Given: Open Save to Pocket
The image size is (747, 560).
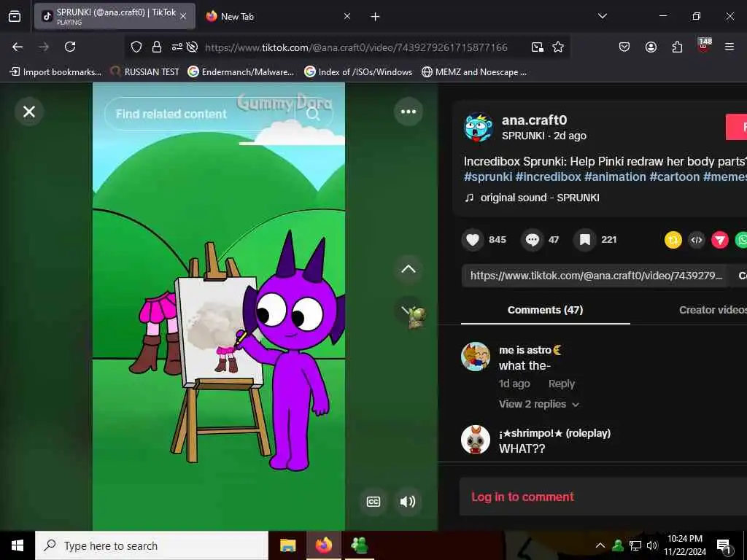Looking at the screenshot, I should click(624, 47).
